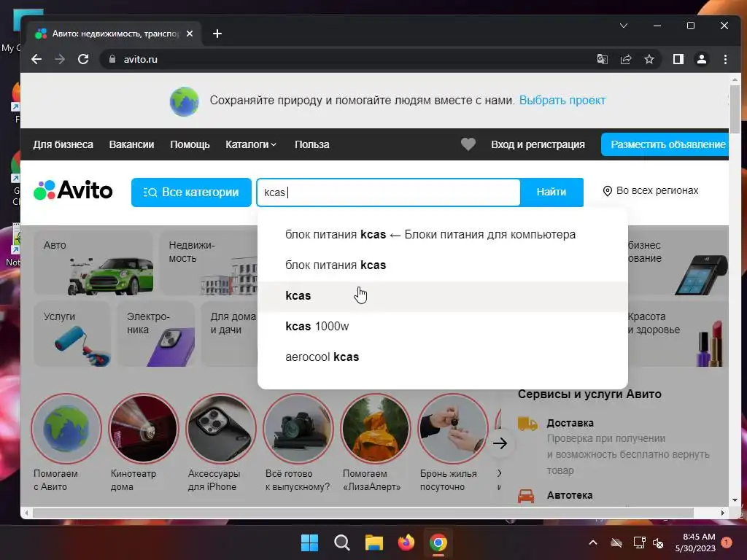
Task: Reload the avito.ru page
Action: tap(83, 59)
